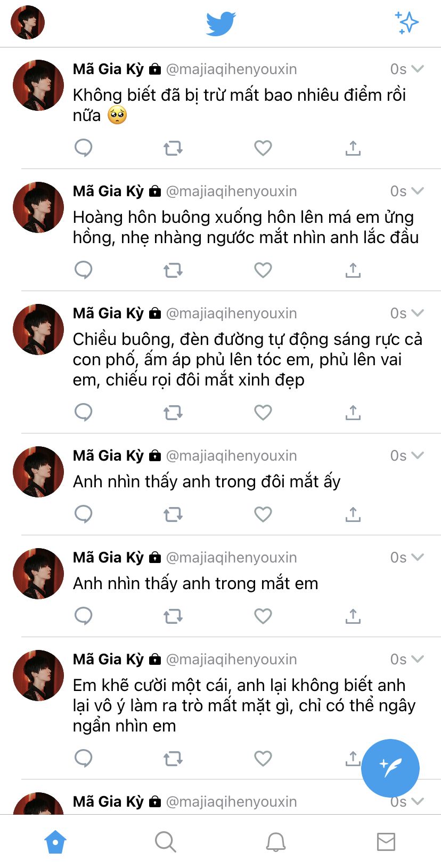Open the Messages envelope tab
Viewport: 441px width, 868px height.
[x=386, y=842]
